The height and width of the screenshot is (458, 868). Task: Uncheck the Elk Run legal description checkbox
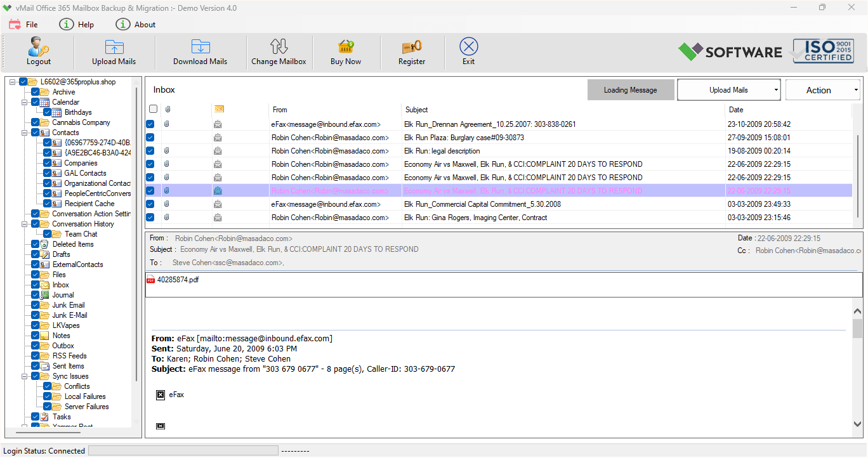coord(150,151)
